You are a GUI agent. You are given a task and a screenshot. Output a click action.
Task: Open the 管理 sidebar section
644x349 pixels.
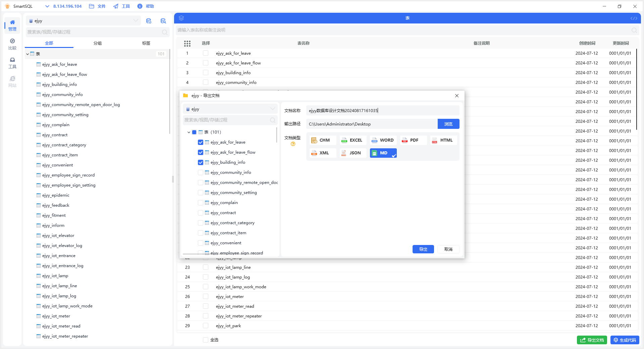pos(12,26)
